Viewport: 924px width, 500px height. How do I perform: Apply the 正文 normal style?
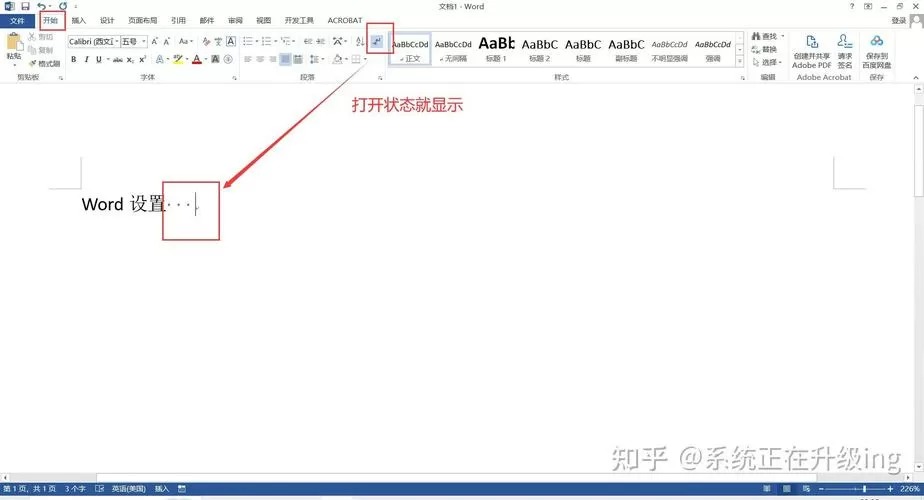(410, 49)
